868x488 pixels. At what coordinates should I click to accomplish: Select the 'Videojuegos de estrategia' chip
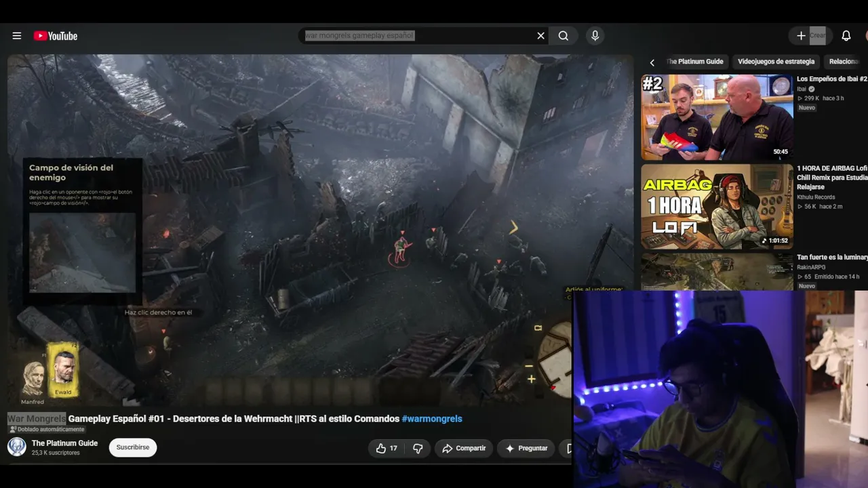click(x=776, y=62)
